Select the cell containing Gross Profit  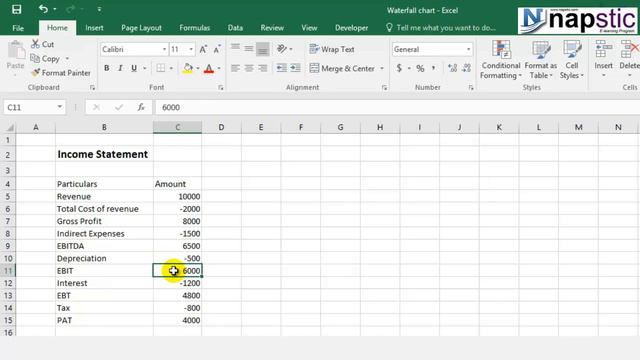coord(104,221)
